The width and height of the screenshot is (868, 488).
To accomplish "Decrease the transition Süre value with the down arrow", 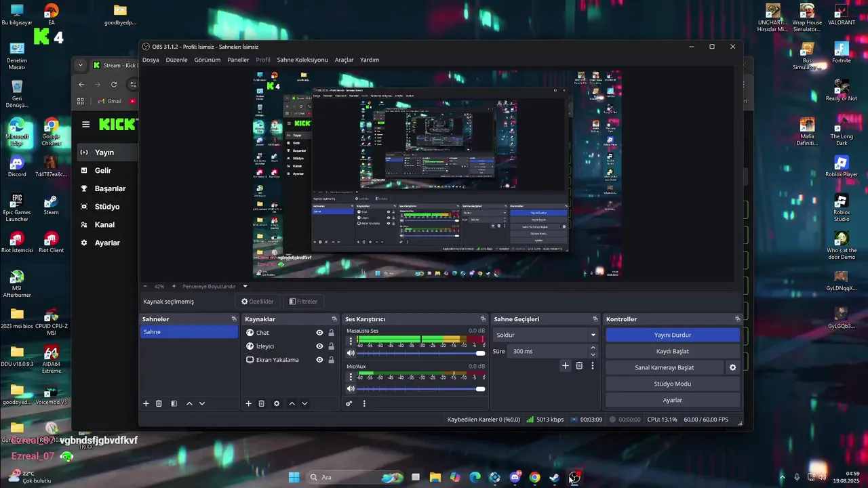I will (x=593, y=354).
